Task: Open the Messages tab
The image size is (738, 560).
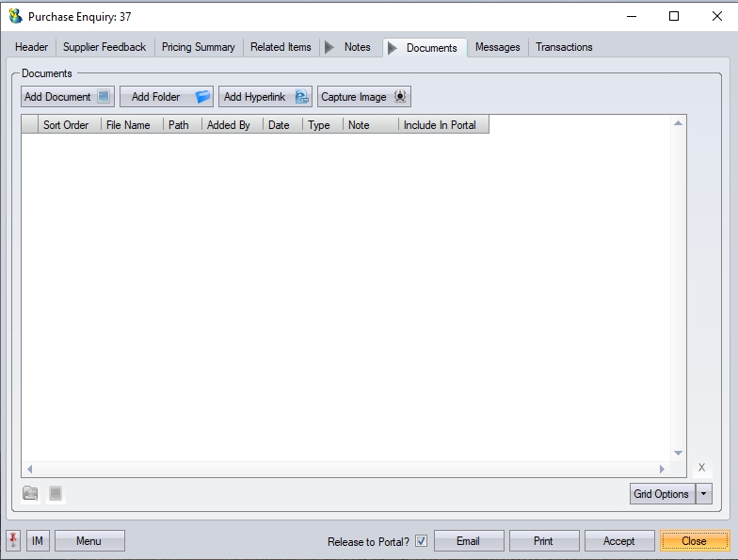Action: (497, 47)
